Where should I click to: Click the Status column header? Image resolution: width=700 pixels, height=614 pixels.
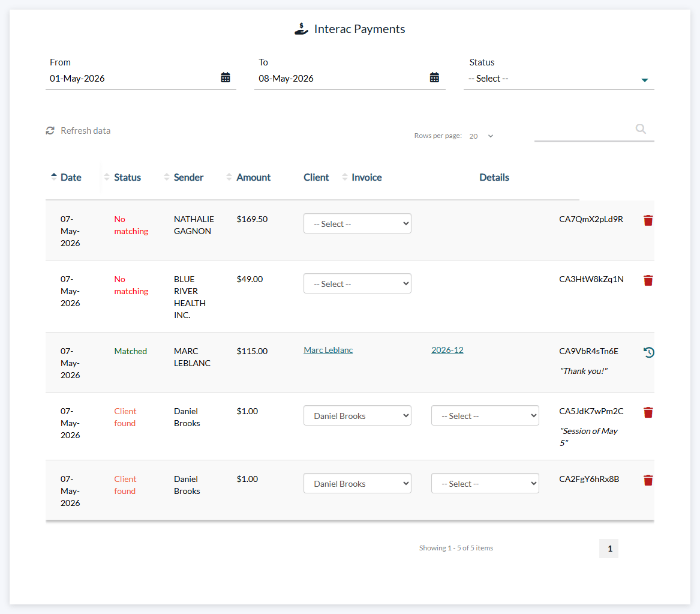point(127,177)
